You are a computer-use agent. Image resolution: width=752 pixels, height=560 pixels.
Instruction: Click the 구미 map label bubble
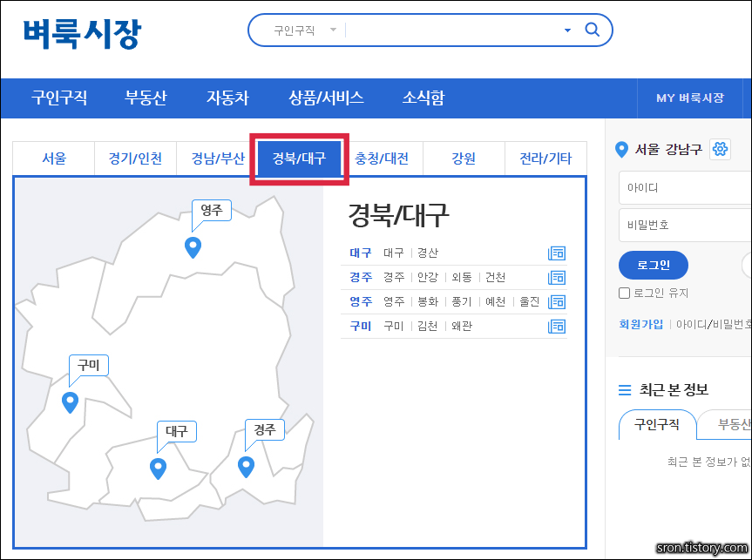89,365
